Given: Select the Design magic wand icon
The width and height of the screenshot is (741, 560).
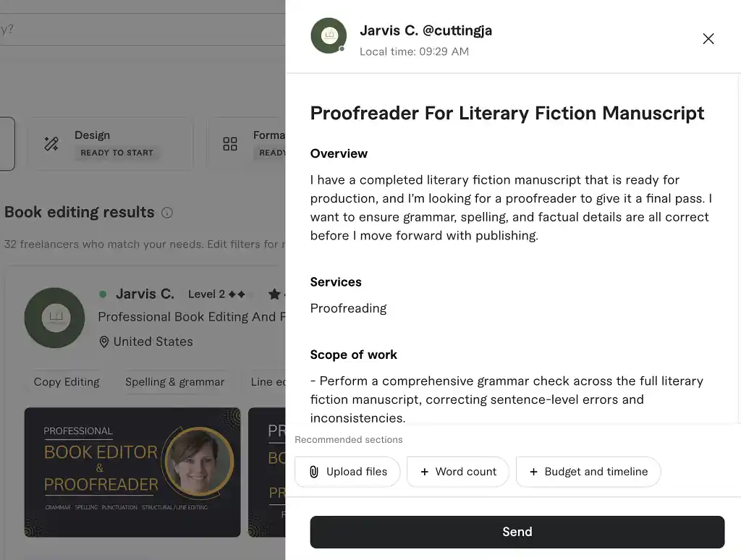Looking at the screenshot, I should (x=51, y=143).
